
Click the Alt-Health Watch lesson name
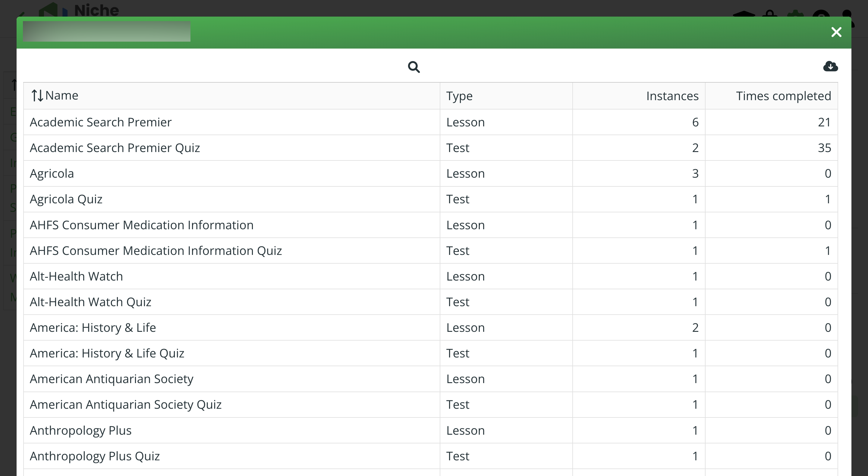tap(77, 276)
